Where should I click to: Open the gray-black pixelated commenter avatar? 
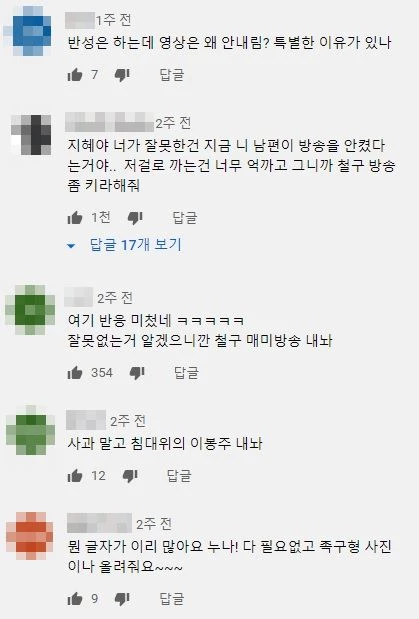click(x=31, y=135)
